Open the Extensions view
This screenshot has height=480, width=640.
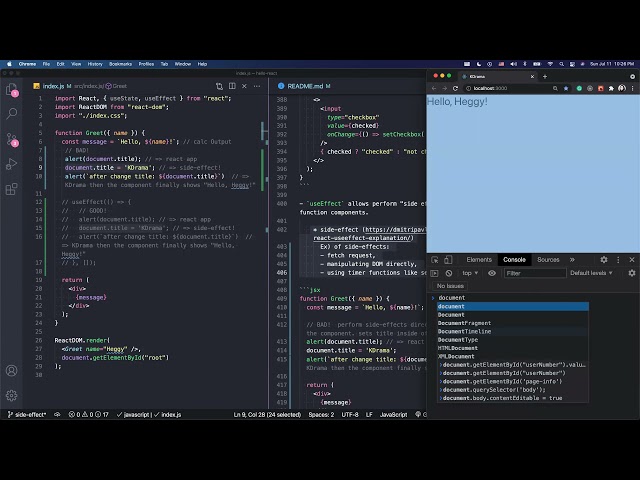point(11,189)
